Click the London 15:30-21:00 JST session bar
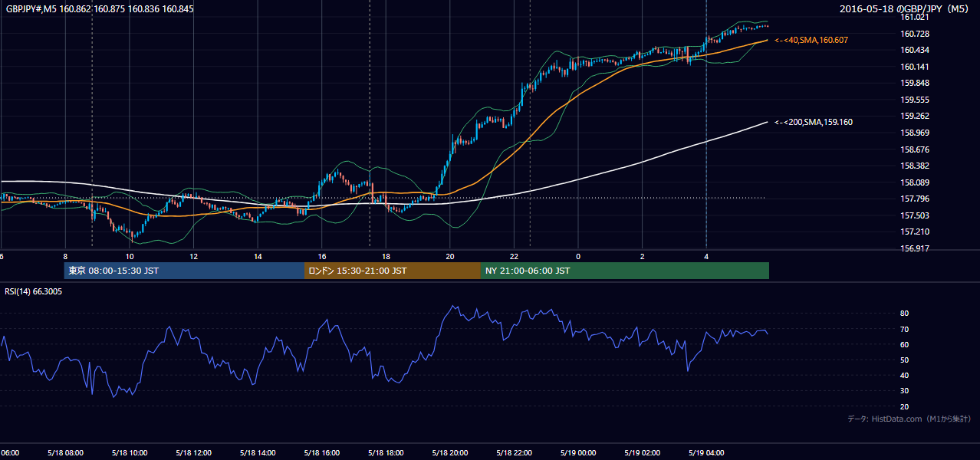 click(x=393, y=271)
